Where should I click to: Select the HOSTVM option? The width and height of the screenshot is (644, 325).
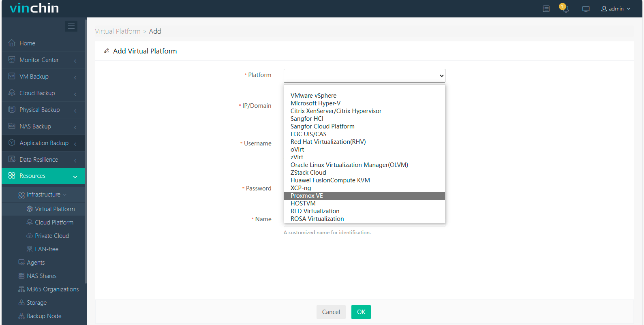[x=364, y=203]
